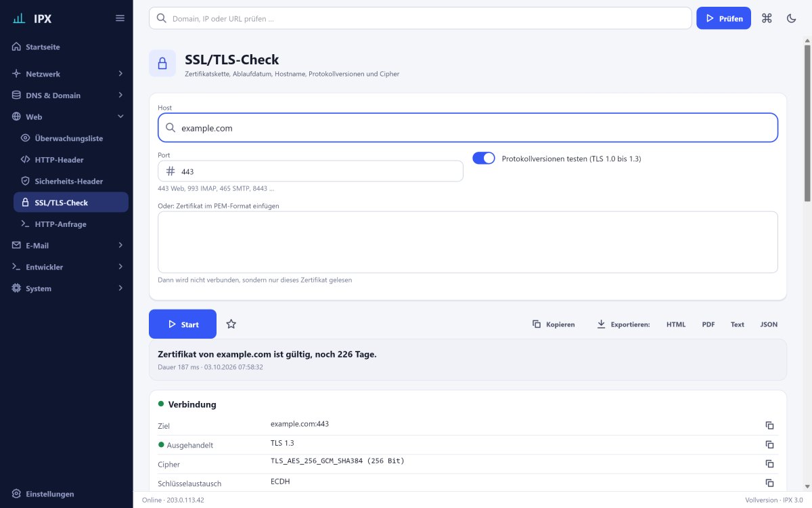Screen dimensions: 812x508
Task: Open Überwachungsliste page
Action: click(x=71, y=138)
